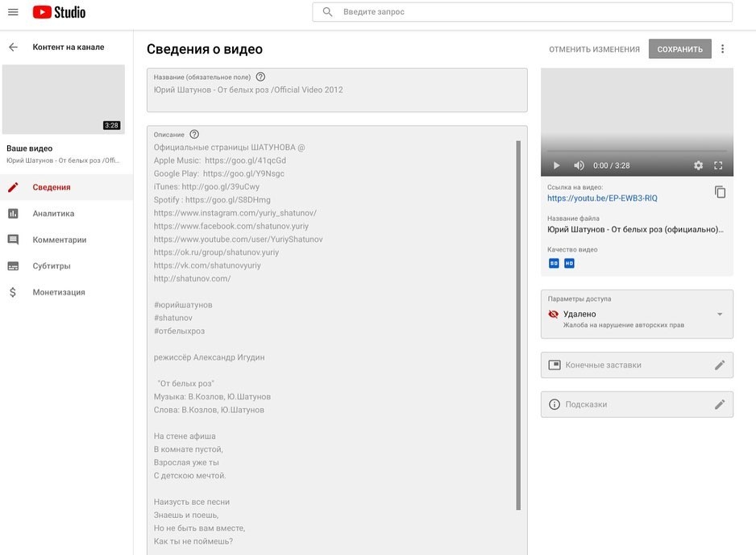The image size is (756, 555).
Task: Edit the cards (Подсказки) section
Action: point(720,404)
